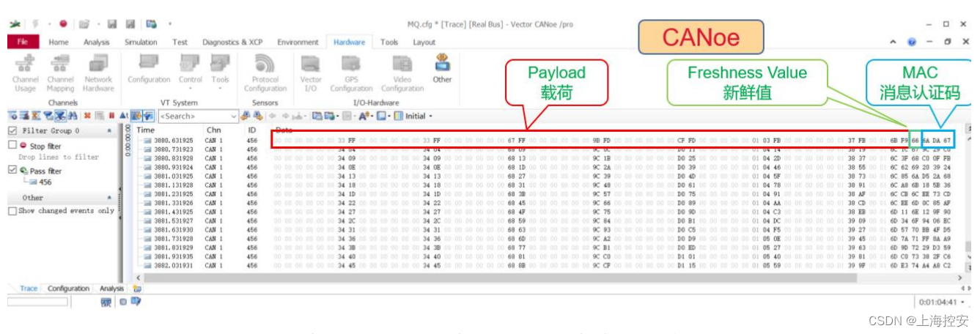This screenshot has height=334, width=980.
Task: Select the Configuration bottom tab
Action: pyautogui.click(x=68, y=289)
